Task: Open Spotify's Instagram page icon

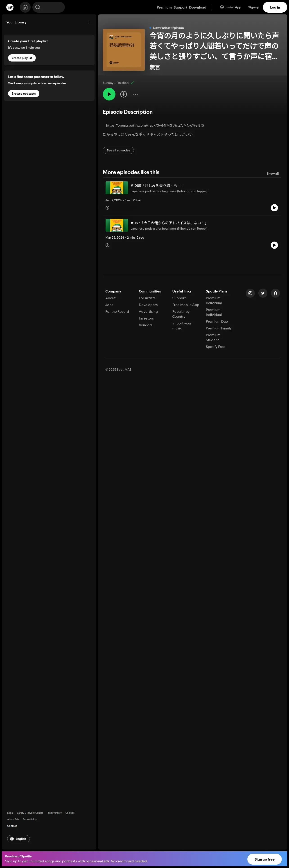Action: (x=250, y=293)
